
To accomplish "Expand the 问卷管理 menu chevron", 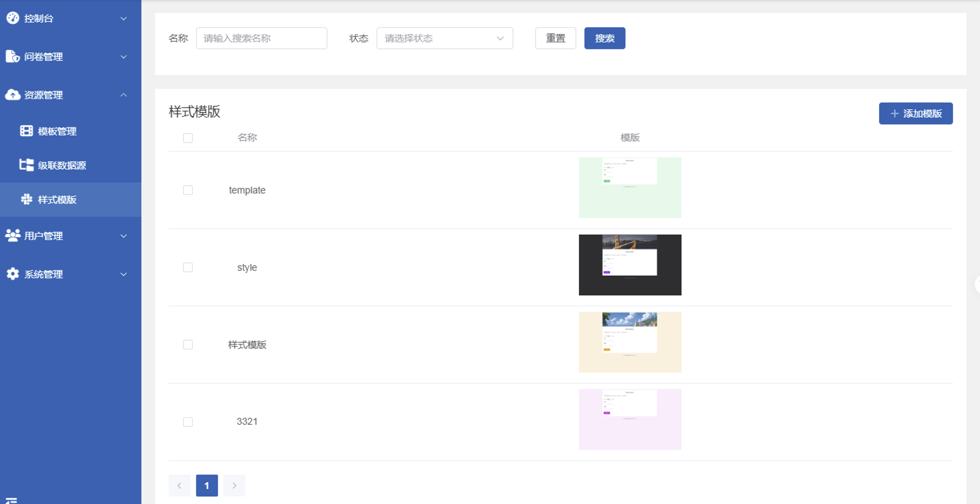I will point(124,57).
